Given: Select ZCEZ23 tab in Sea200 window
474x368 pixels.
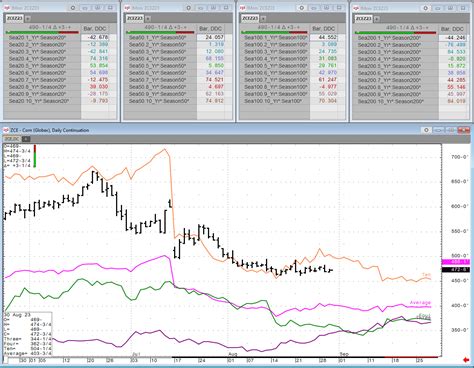Looking at the screenshot, I should click(363, 19).
